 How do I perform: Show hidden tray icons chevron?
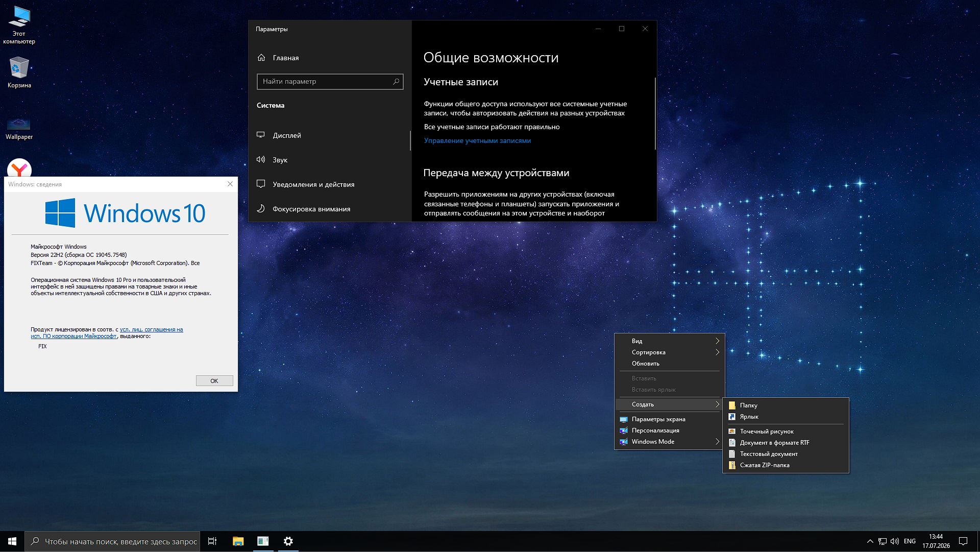pos(870,541)
